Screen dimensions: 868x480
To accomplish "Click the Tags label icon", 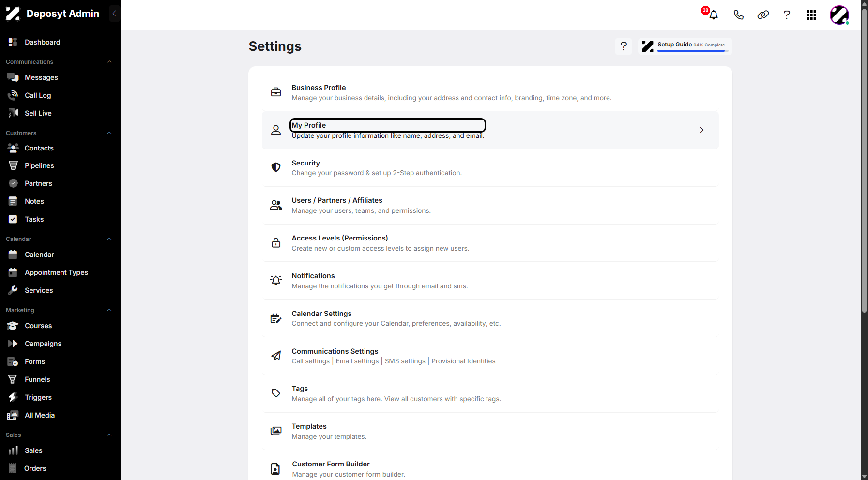I will click(276, 393).
